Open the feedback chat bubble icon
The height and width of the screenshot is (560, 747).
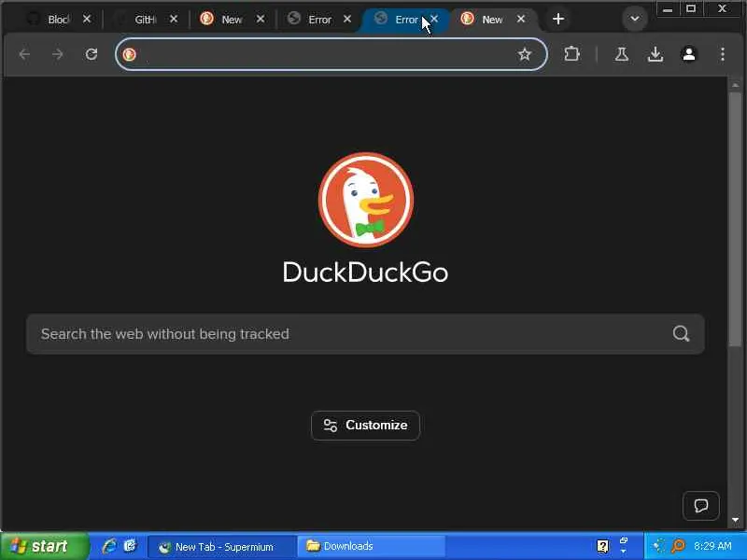click(701, 506)
